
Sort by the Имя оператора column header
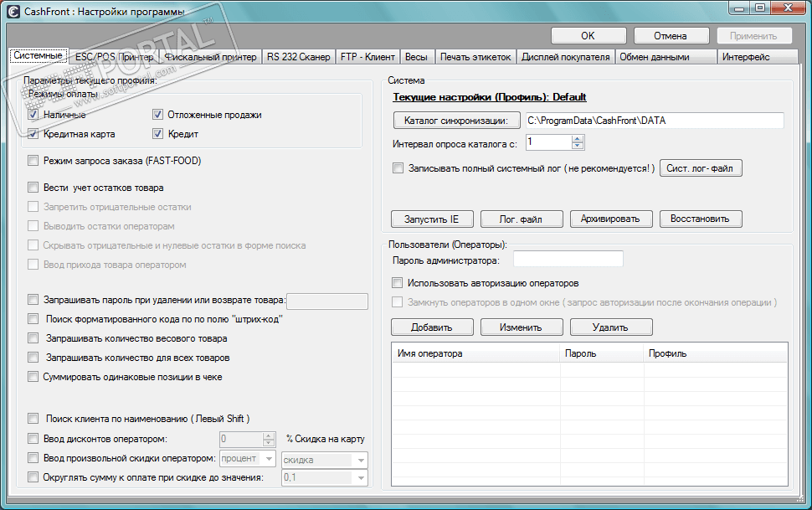476,353
